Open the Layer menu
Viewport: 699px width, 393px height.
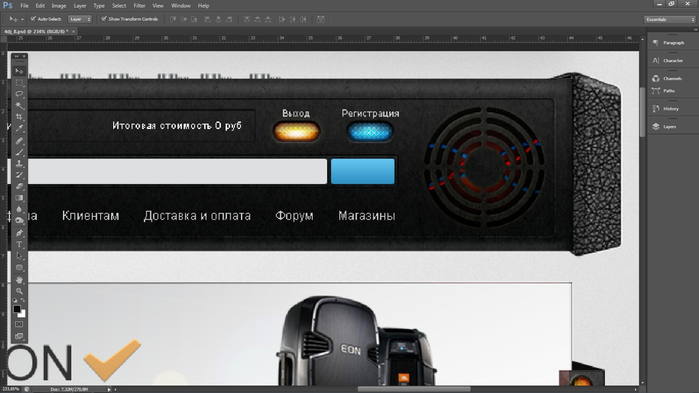(80, 6)
